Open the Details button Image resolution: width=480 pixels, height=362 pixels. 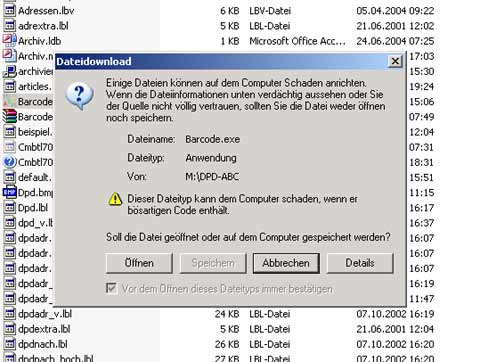pos(360,263)
